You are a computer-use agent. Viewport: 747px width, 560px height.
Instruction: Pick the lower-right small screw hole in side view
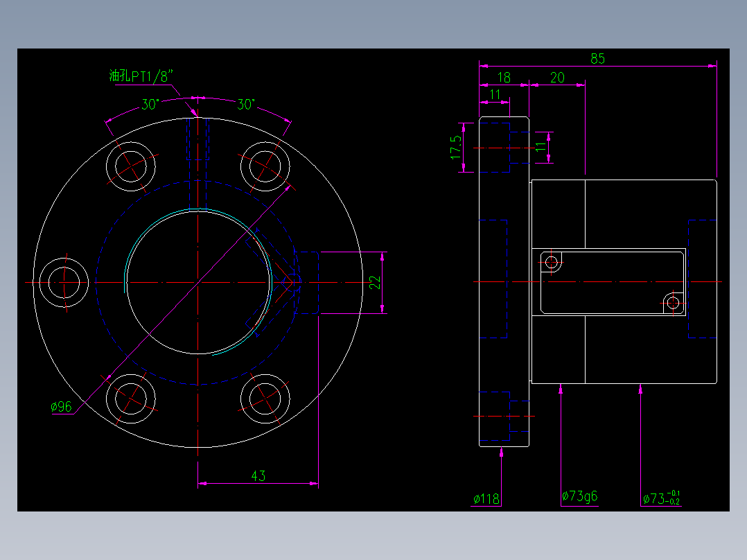(673, 303)
